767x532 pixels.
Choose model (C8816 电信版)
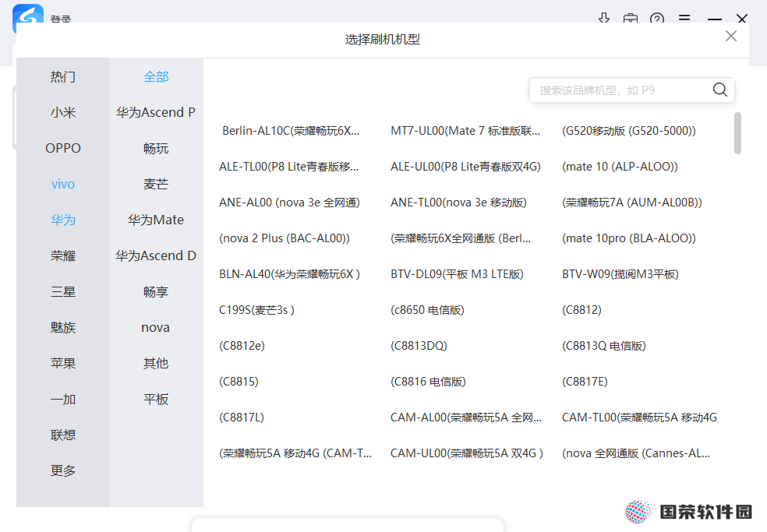[x=428, y=382]
